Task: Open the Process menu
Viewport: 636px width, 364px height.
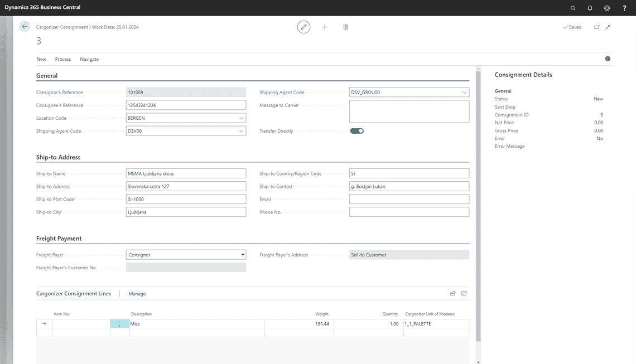Action: point(63,59)
